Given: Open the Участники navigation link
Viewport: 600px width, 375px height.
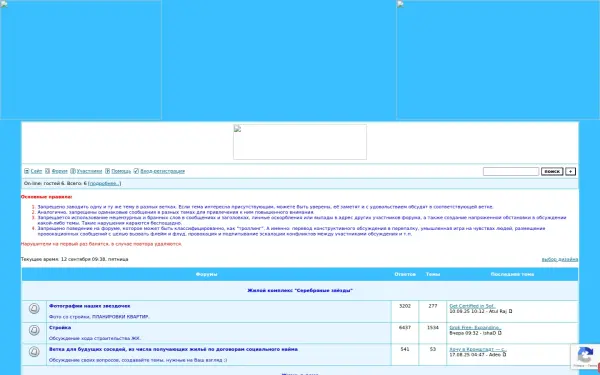Looking at the screenshot, I should click(90, 171).
